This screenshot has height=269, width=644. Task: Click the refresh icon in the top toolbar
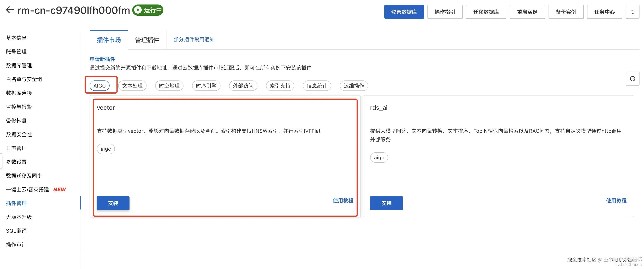[632, 12]
